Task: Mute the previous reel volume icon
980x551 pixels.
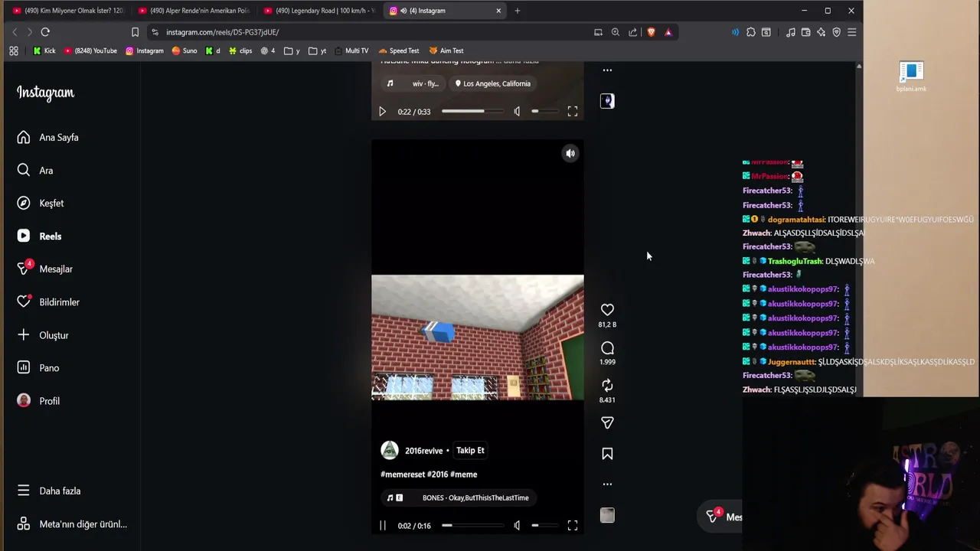Action: pos(517,112)
